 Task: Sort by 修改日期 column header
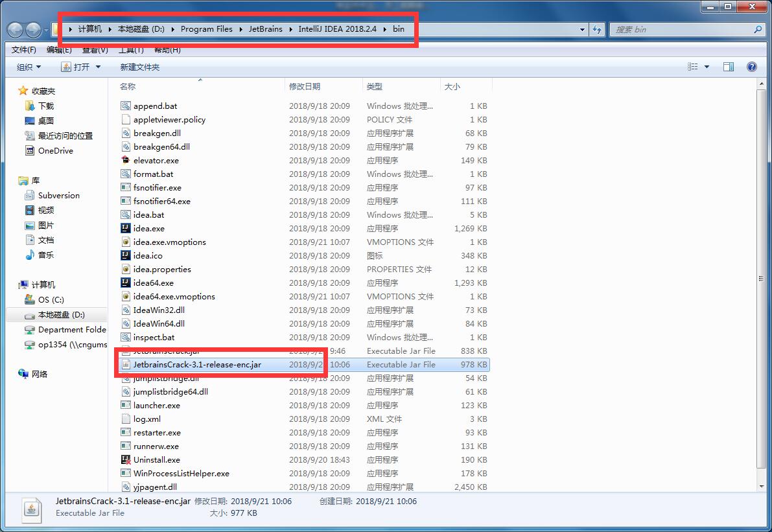click(x=323, y=86)
